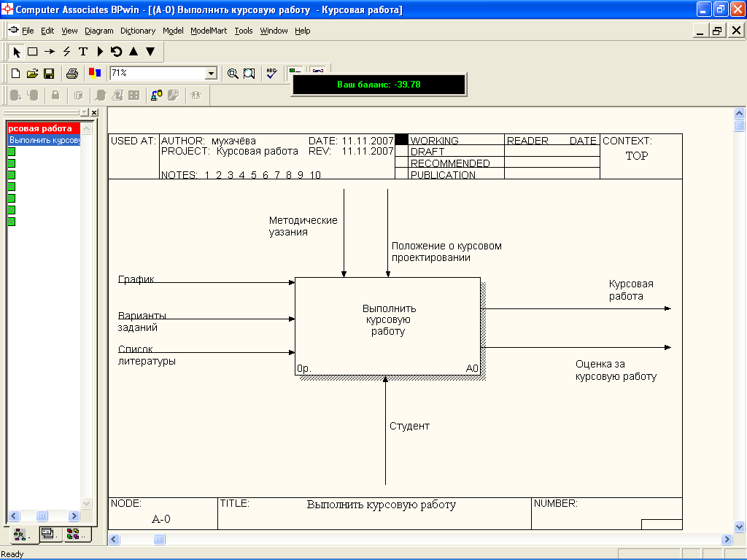The height and width of the screenshot is (560, 747).
Task: Open an existing model file
Action: (x=32, y=74)
